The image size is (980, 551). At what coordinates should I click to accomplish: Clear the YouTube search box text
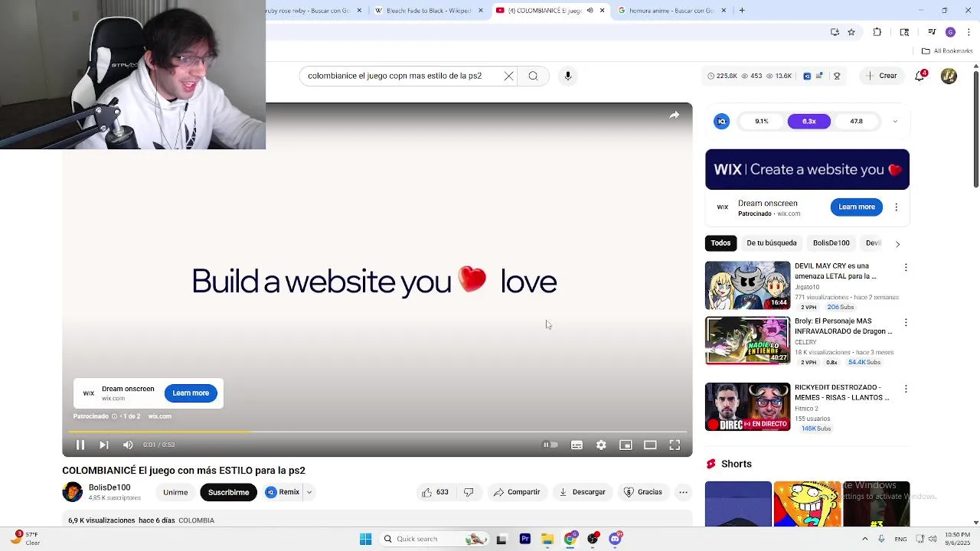508,76
